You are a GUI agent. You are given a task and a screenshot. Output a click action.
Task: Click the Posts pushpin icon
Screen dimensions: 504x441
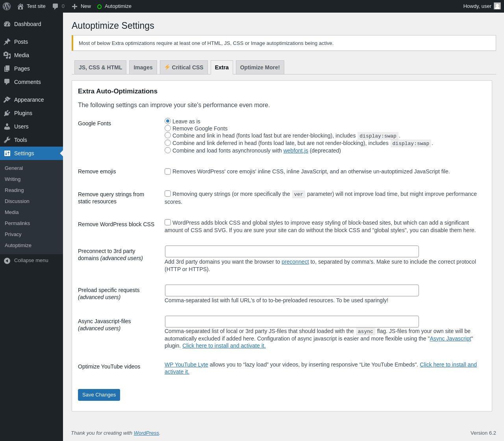[7, 42]
